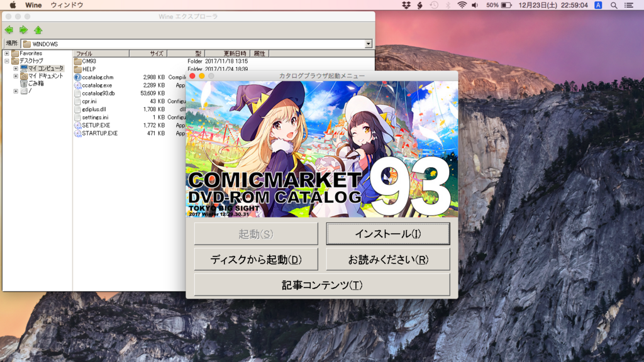The width and height of the screenshot is (644, 362).
Task: Click the Wi-Fi status icon
Action: click(x=462, y=5)
